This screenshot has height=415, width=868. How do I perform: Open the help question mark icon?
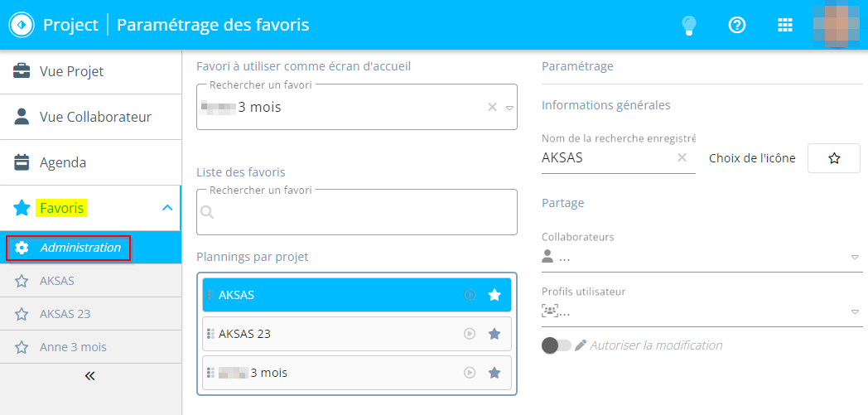[737, 25]
